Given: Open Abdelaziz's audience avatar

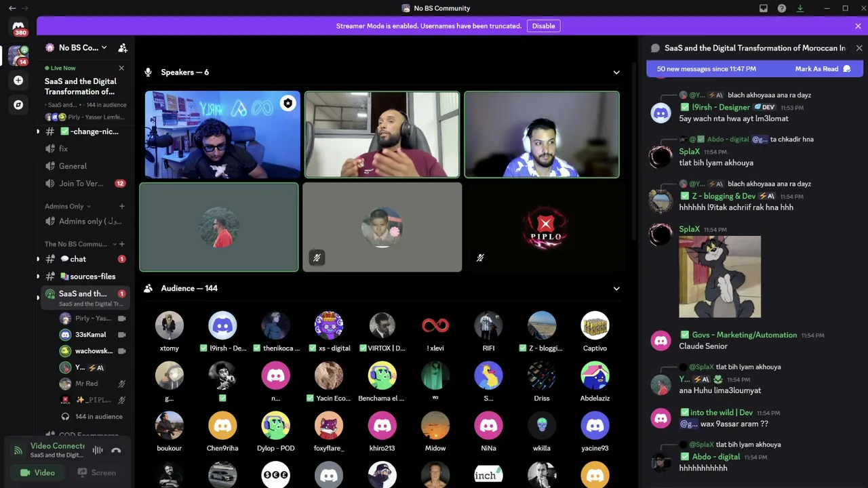Looking at the screenshot, I should coord(595,375).
